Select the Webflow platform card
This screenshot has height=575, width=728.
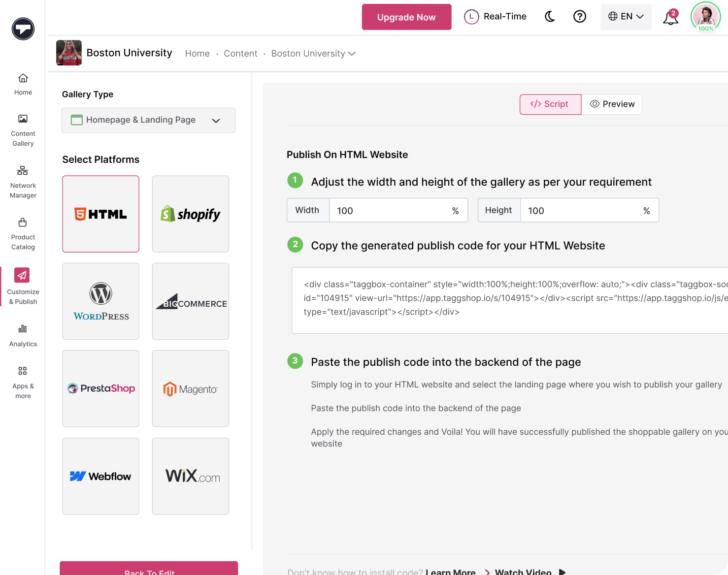point(101,476)
